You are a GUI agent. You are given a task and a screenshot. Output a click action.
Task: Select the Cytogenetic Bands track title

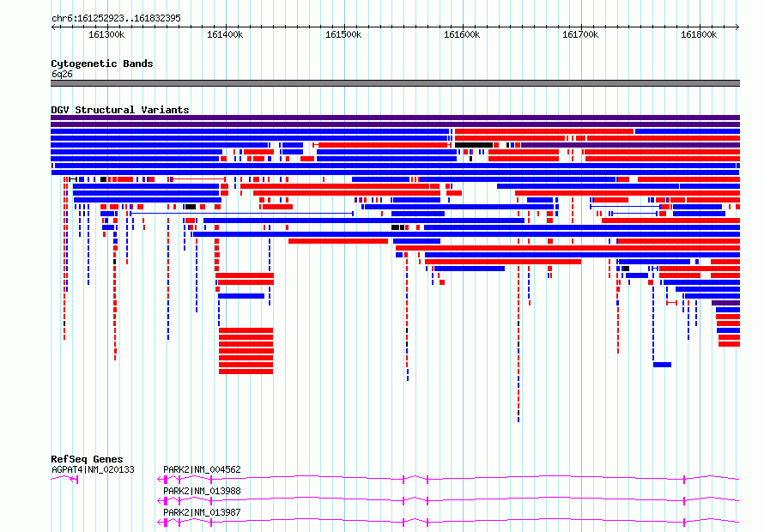tap(102, 63)
